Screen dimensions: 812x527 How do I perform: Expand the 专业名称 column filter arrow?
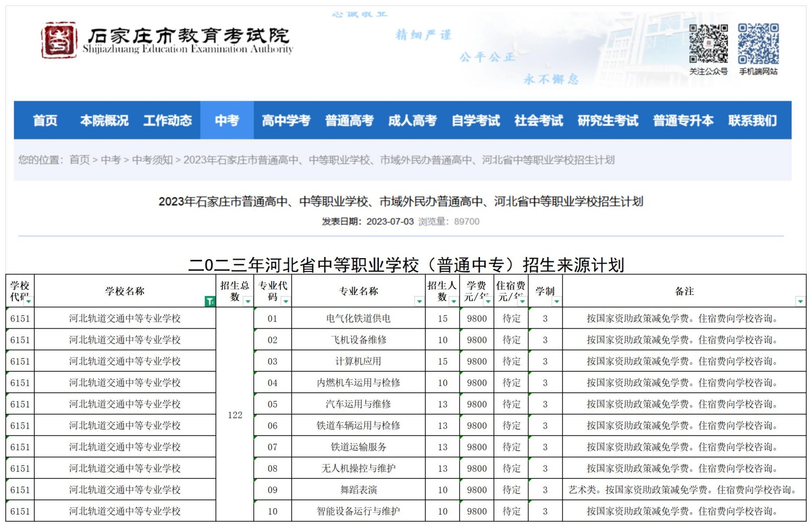pos(419,301)
